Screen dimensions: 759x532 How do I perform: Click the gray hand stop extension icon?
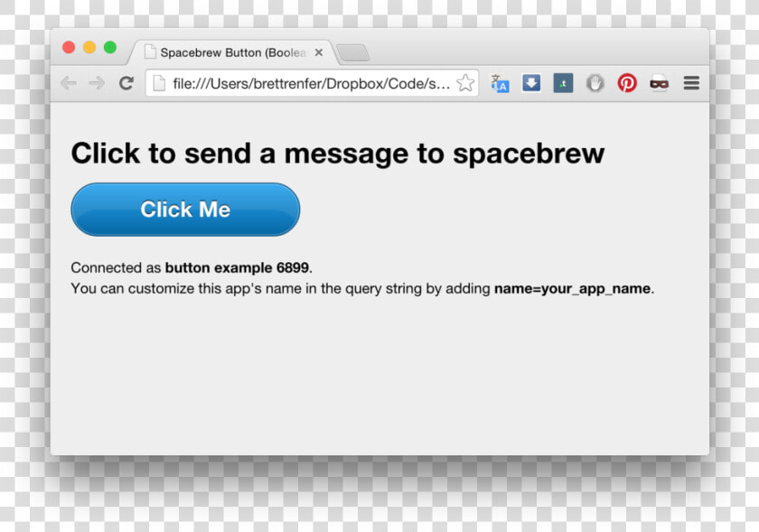pos(595,83)
